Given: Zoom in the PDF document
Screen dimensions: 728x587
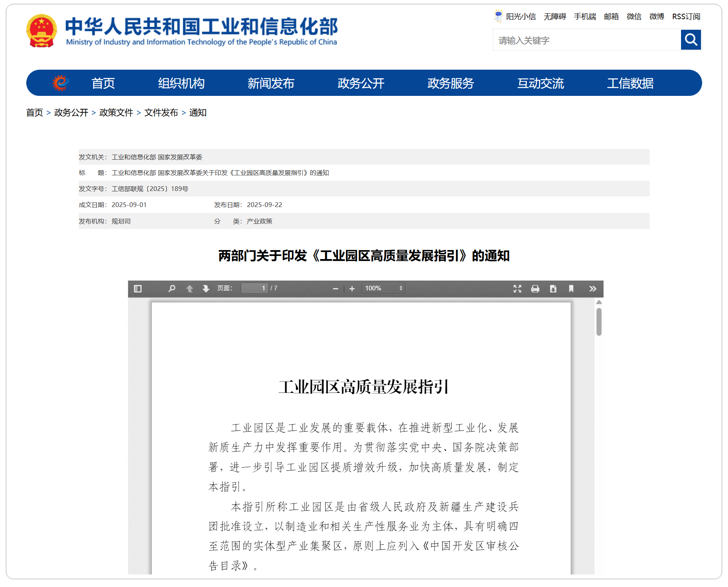Looking at the screenshot, I should click(352, 289).
